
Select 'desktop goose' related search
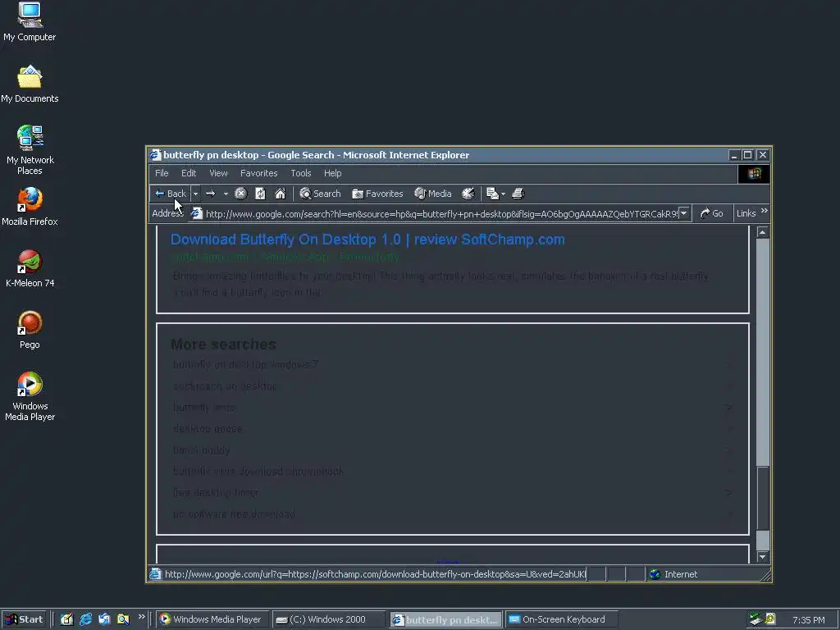point(208,429)
